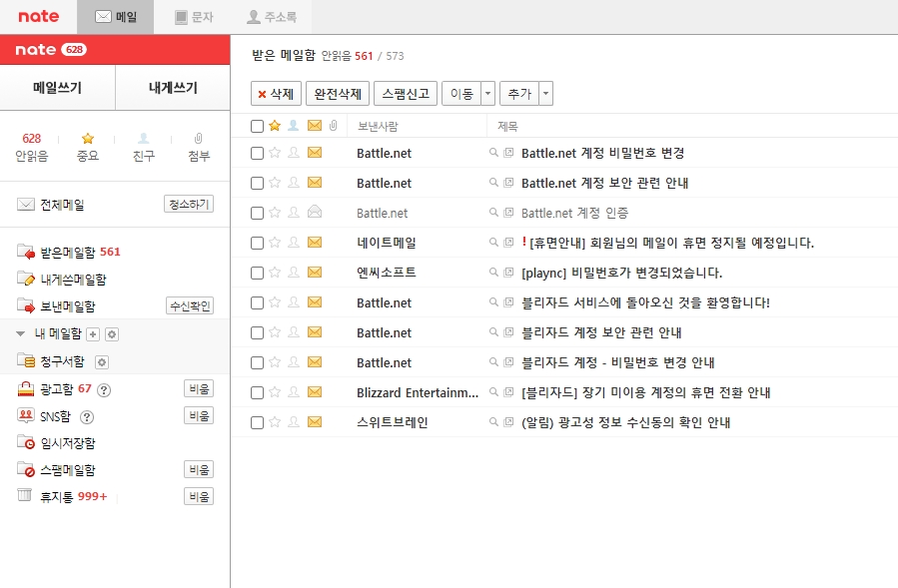The image size is (898, 588).
Task: Select the 중요 star filter icon
Action: 88,138
